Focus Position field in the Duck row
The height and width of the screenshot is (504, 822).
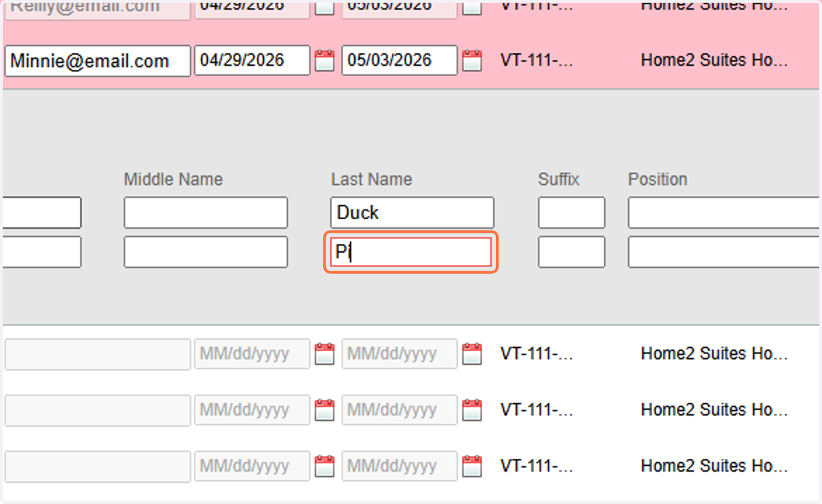pyautogui.click(x=724, y=213)
